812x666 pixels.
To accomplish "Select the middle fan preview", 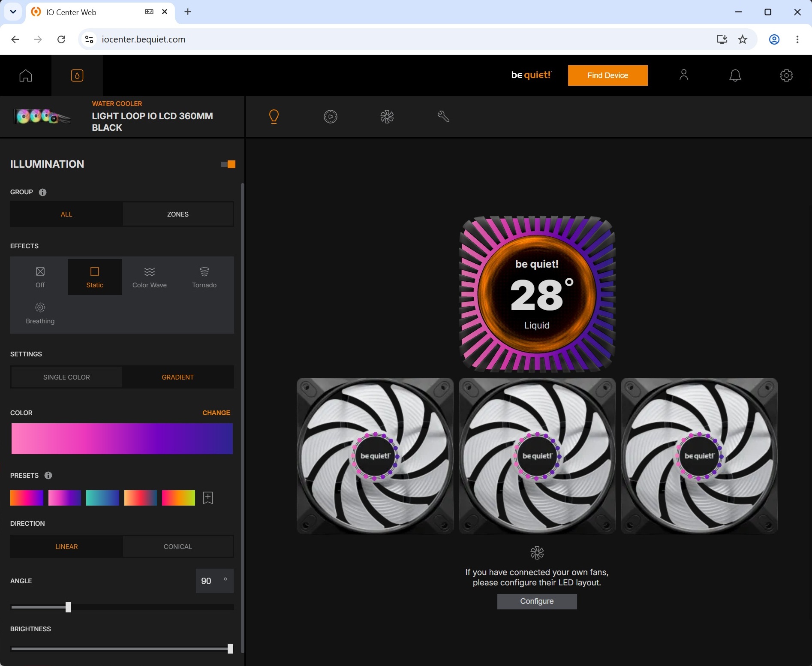I will [537, 456].
